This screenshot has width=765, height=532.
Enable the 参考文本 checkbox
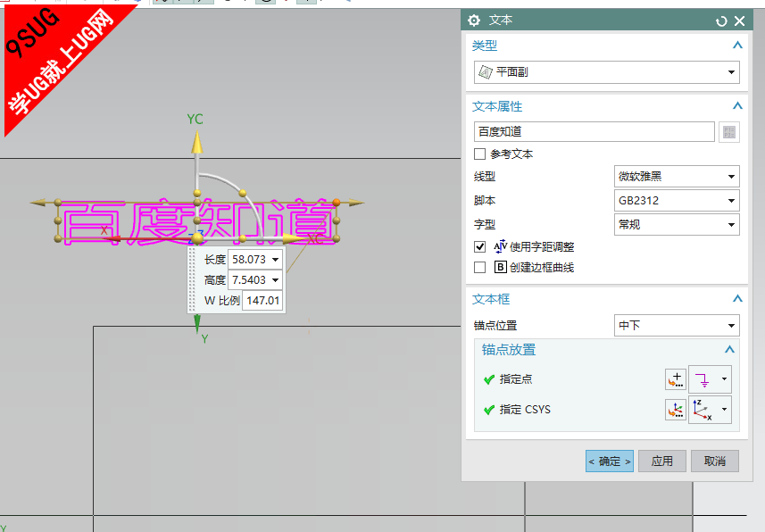tap(479, 154)
